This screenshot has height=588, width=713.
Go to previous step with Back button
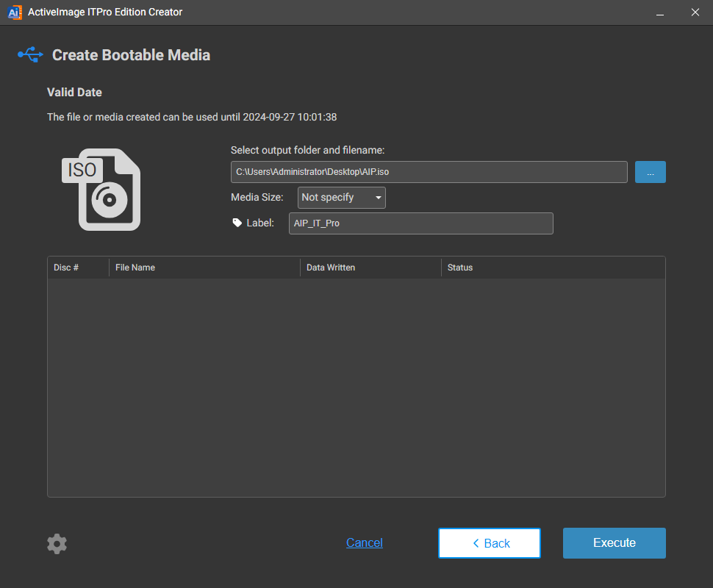coord(489,543)
